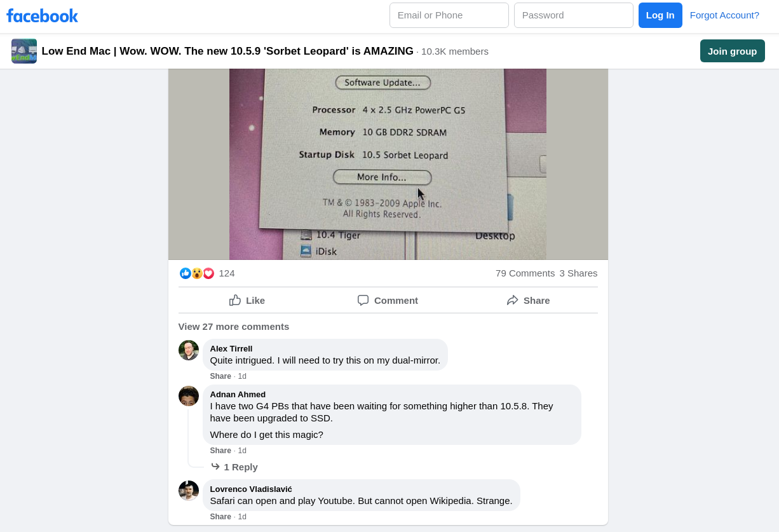
Task: Click the Like thumbs-up icon
Action: [x=235, y=300]
